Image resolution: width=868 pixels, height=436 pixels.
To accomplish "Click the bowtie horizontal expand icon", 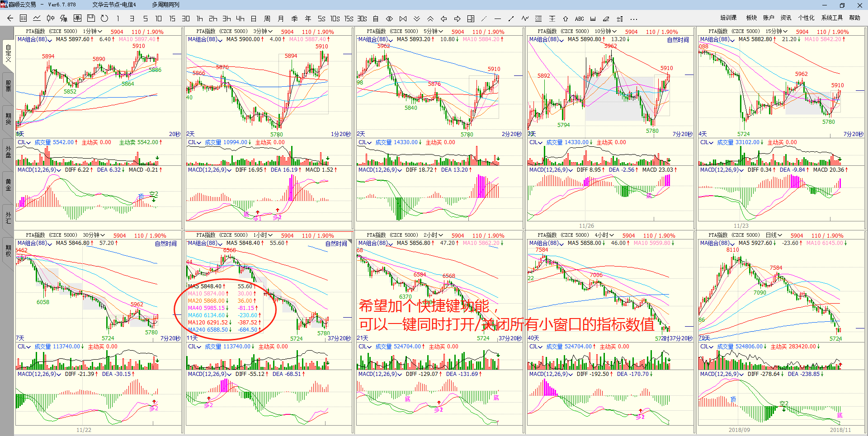I will click(403, 19).
